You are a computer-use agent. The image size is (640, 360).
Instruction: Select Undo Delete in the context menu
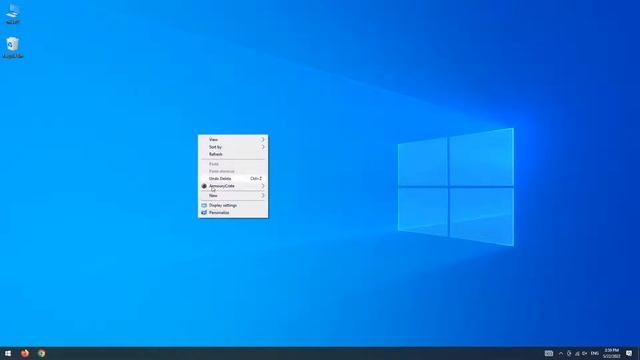click(x=233, y=178)
